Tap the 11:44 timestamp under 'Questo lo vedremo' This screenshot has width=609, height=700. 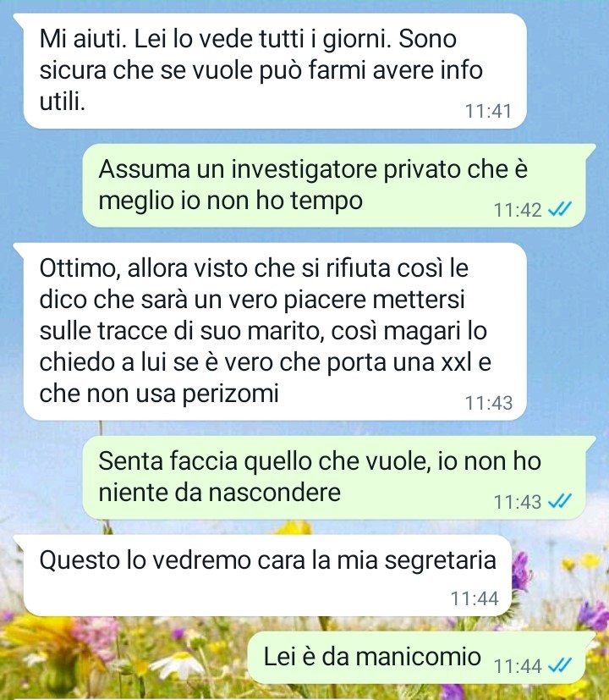(475, 598)
